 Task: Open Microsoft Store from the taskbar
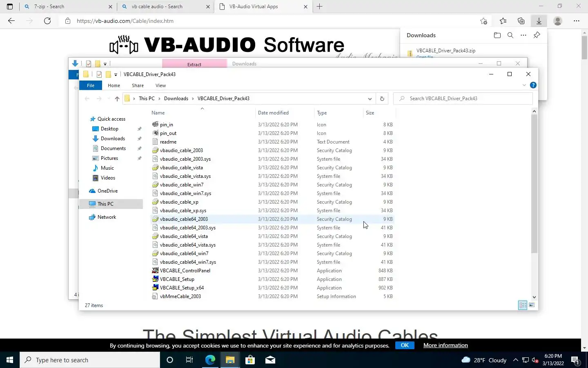click(250, 360)
